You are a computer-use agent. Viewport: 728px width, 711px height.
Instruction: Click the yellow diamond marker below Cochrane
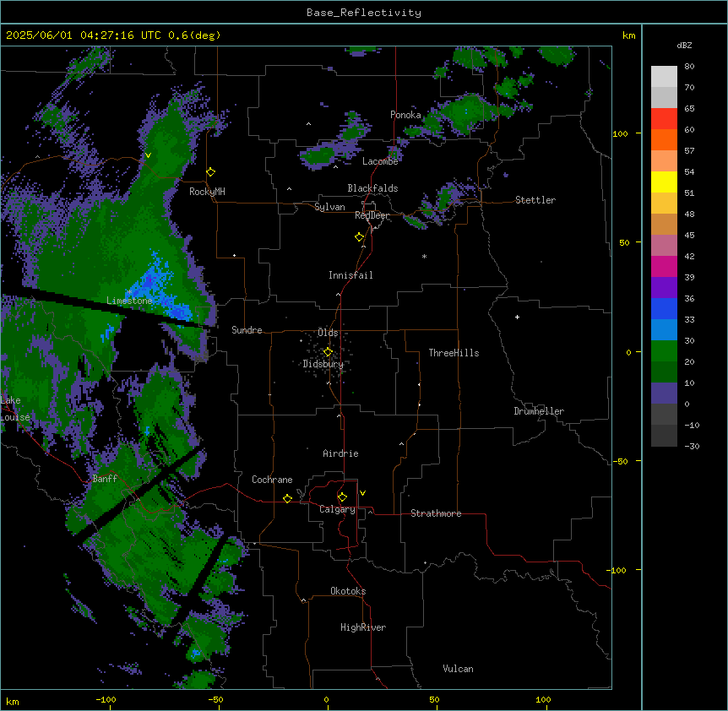coord(287,498)
